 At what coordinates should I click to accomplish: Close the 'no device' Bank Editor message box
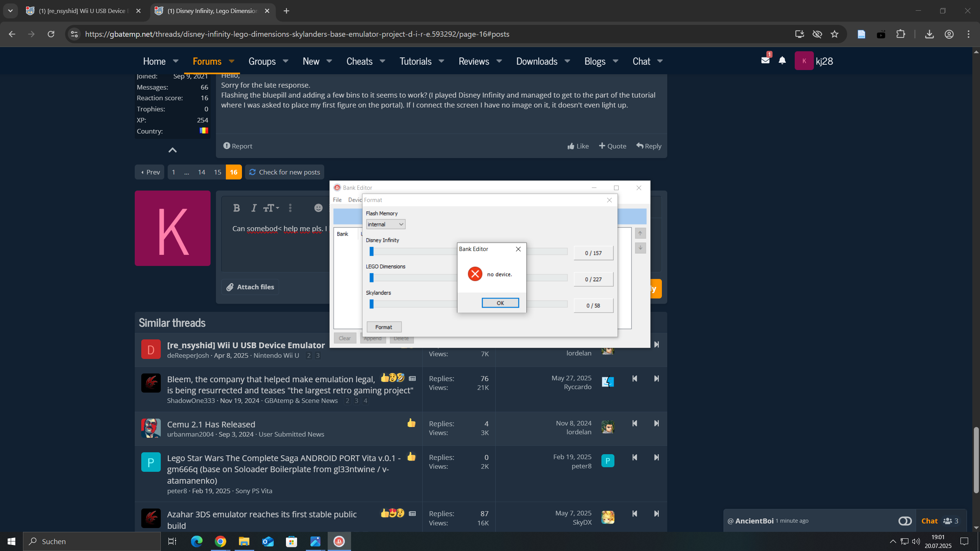518,249
